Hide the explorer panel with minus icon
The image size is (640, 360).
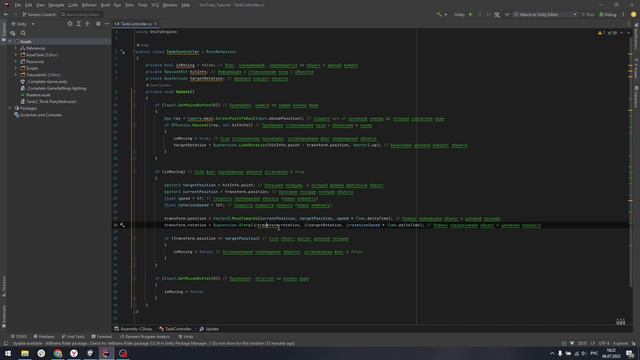107,24
